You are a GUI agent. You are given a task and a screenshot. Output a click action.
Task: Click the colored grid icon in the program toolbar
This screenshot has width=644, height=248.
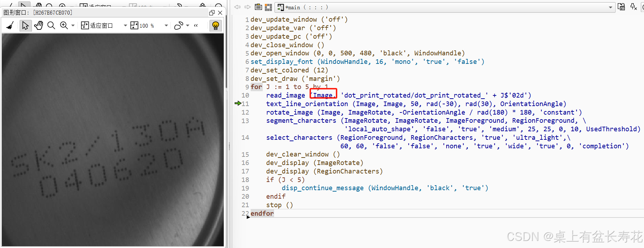268,7
